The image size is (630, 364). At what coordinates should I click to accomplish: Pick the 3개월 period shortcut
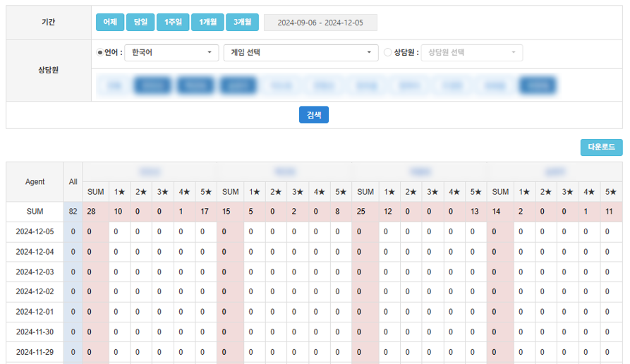[243, 23]
